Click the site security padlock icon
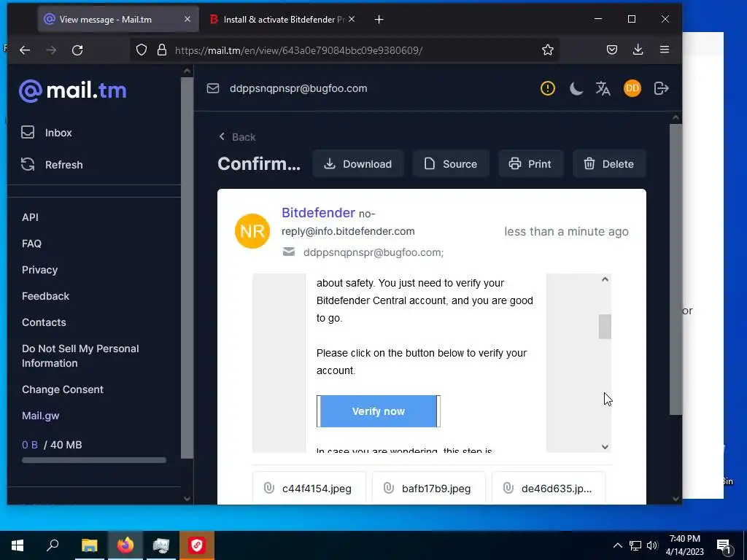 pyautogui.click(x=162, y=50)
